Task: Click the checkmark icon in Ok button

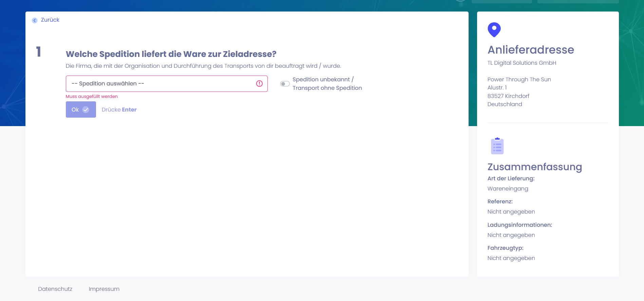Action: point(86,109)
